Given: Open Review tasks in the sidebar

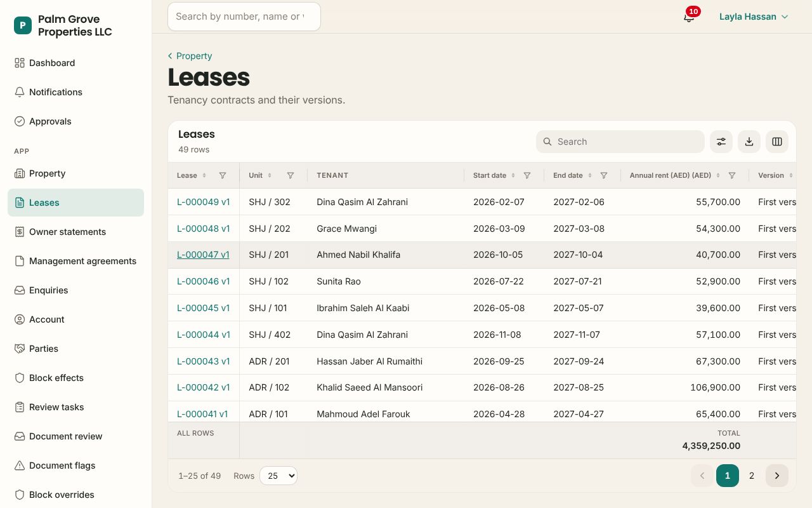Looking at the screenshot, I should pos(76,407).
